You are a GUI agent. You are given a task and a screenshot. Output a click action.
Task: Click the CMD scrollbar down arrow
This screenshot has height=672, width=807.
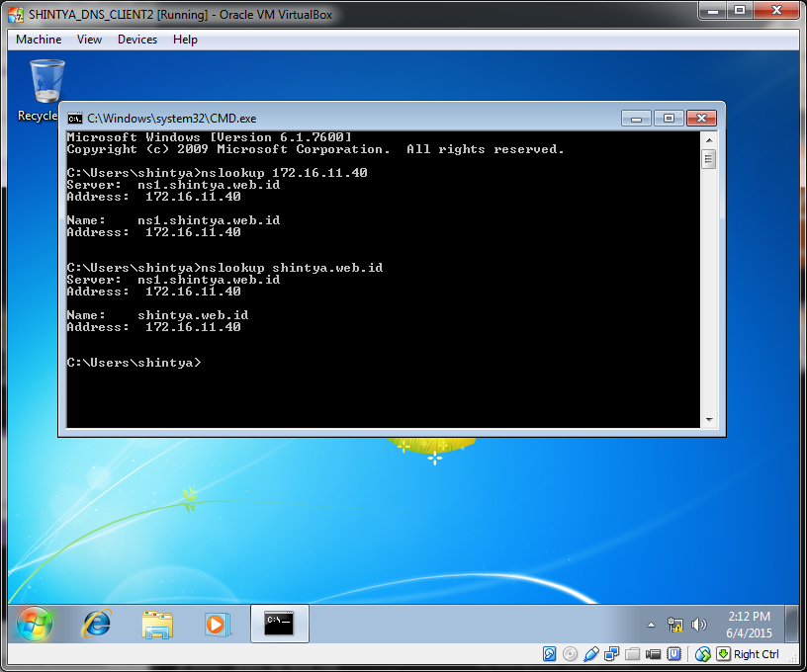click(709, 420)
